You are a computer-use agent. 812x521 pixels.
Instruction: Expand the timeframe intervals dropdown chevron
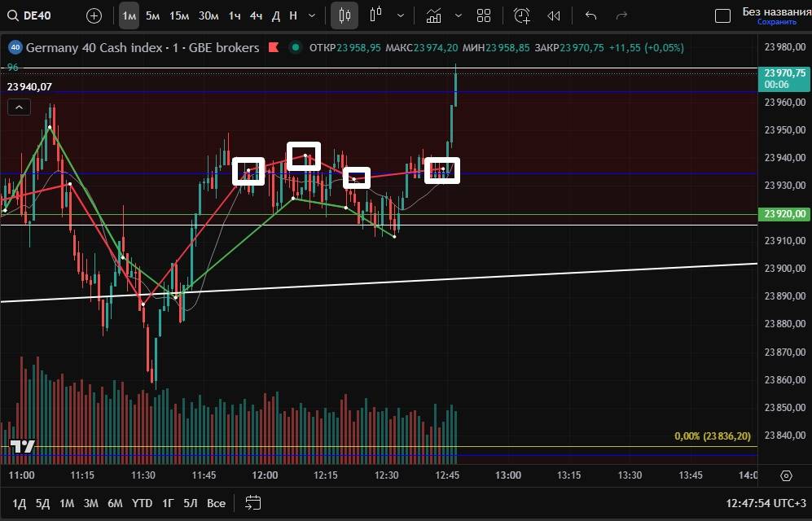[312, 15]
